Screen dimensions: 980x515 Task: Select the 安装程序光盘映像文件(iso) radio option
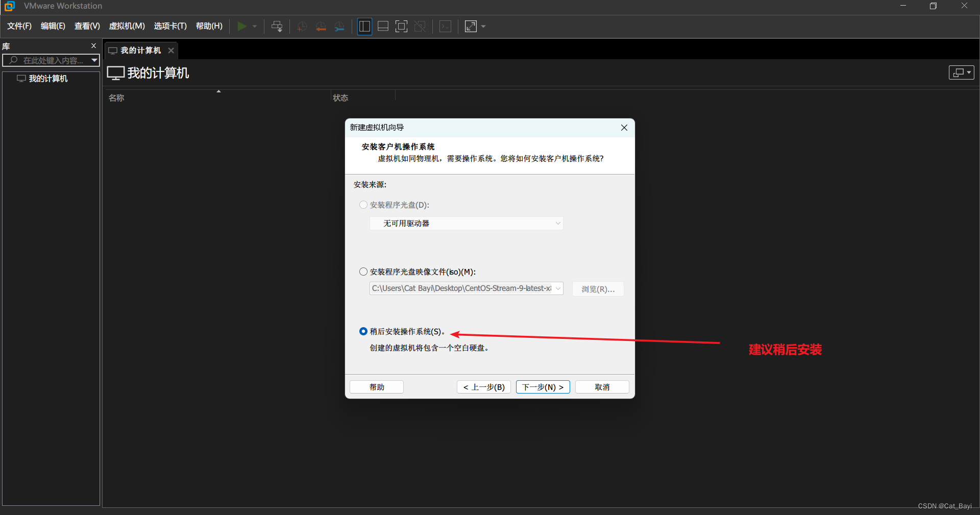(x=363, y=272)
